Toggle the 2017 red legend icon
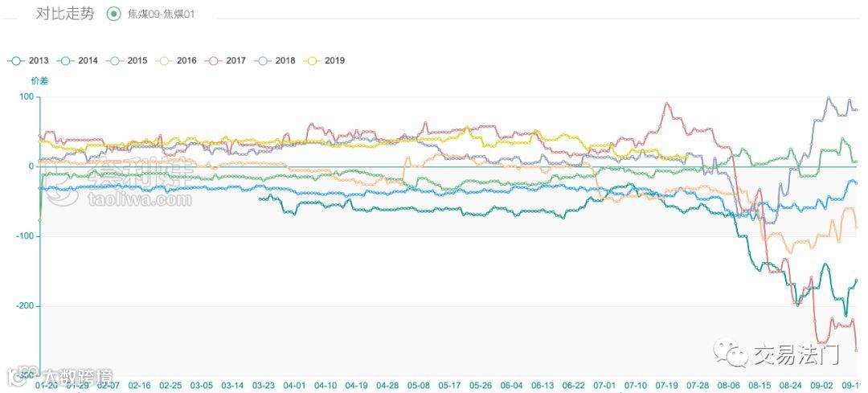868x393 pixels. pos(214,61)
